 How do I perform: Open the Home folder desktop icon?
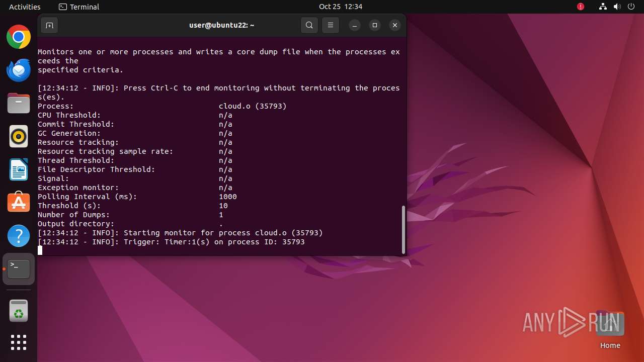[610, 330]
